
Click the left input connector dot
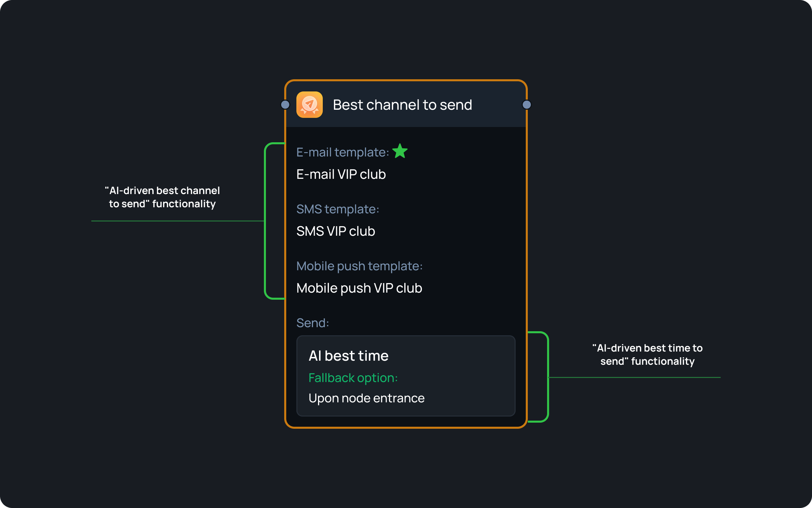pyautogui.click(x=285, y=105)
